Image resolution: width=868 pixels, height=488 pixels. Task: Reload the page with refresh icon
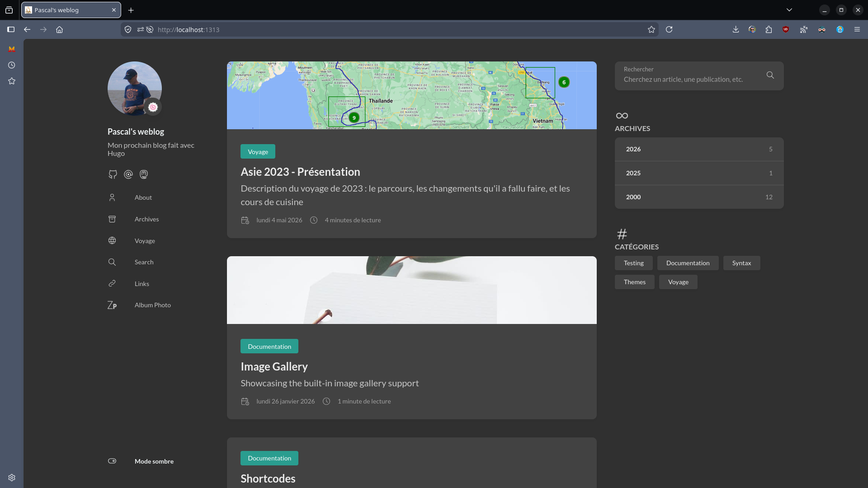pos(669,29)
